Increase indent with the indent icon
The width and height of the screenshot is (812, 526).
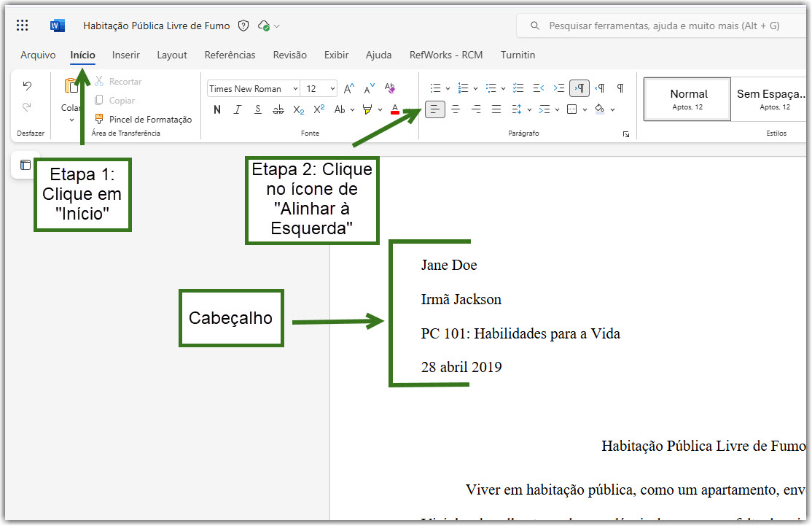pos(559,88)
